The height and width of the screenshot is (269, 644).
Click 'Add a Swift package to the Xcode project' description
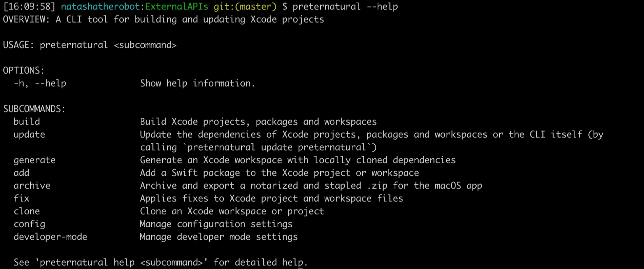click(279, 173)
